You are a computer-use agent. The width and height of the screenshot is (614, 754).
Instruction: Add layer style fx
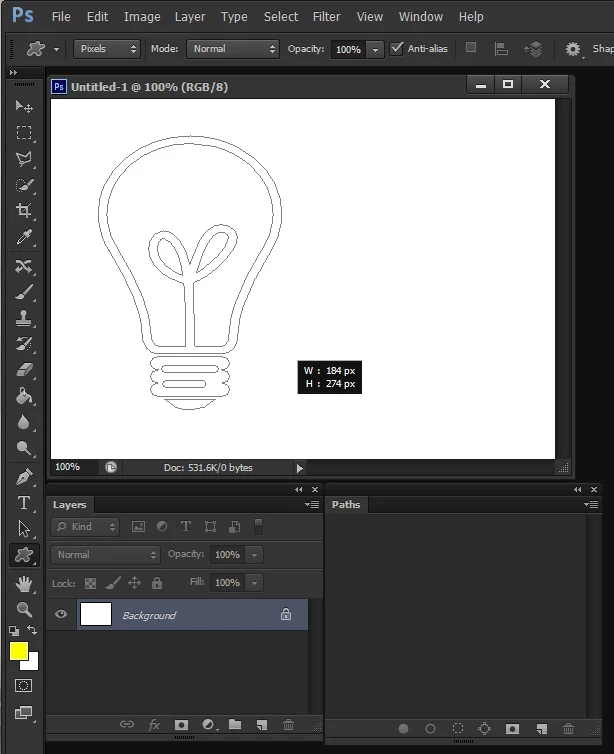(x=154, y=725)
